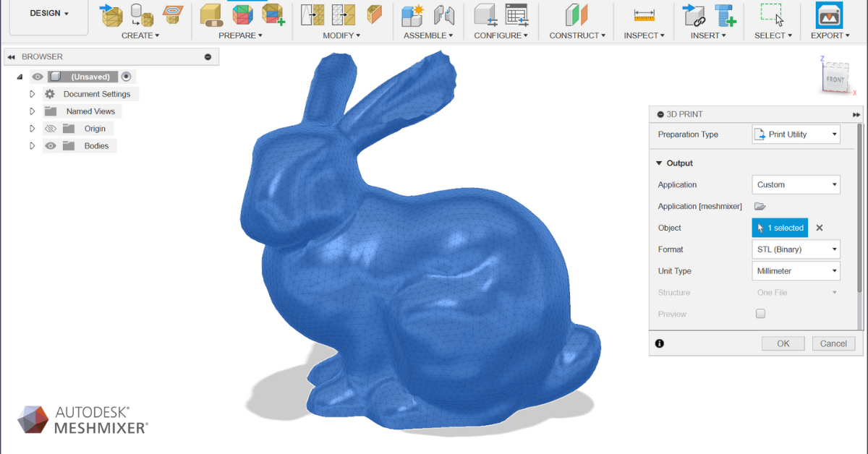Expand the Document Settings tree item
Viewport: 868px width, 454px height.
pos(32,93)
